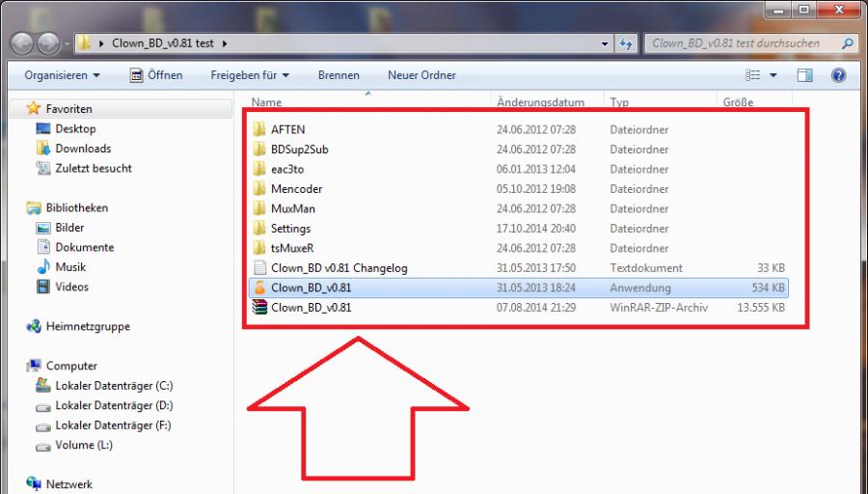868x494 pixels.
Task: Select Computer in the navigation pane
Action: (71, 366)
